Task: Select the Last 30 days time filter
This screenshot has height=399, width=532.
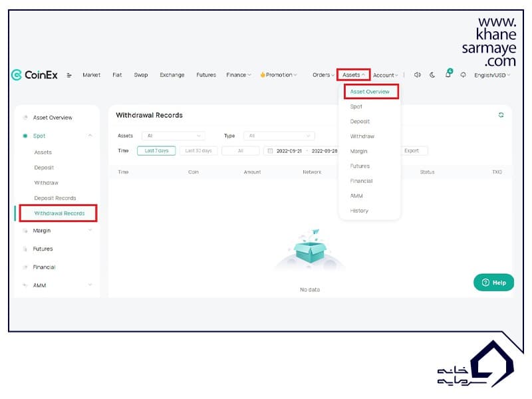Action: point(198,151)
